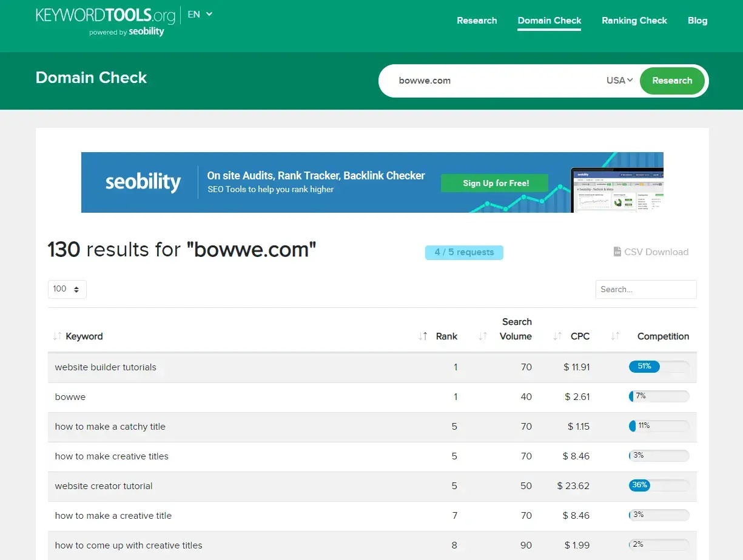Click keyword 'bowwe' in table

[70, 397]
